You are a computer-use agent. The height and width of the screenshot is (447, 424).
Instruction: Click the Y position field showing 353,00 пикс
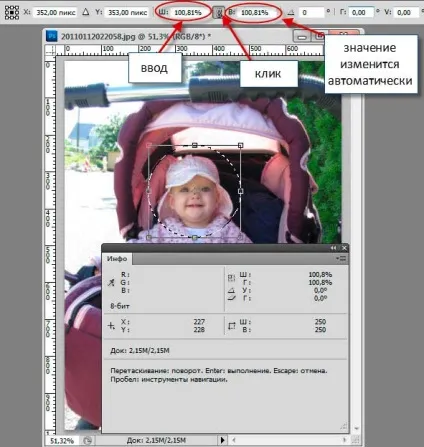pos(127,13)
